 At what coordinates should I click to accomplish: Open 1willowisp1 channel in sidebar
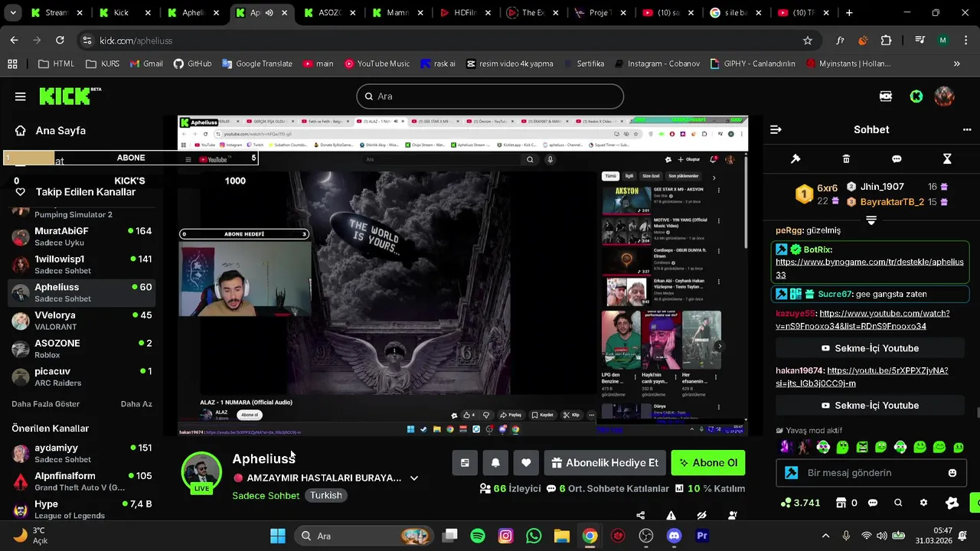[x=82, y=265]
